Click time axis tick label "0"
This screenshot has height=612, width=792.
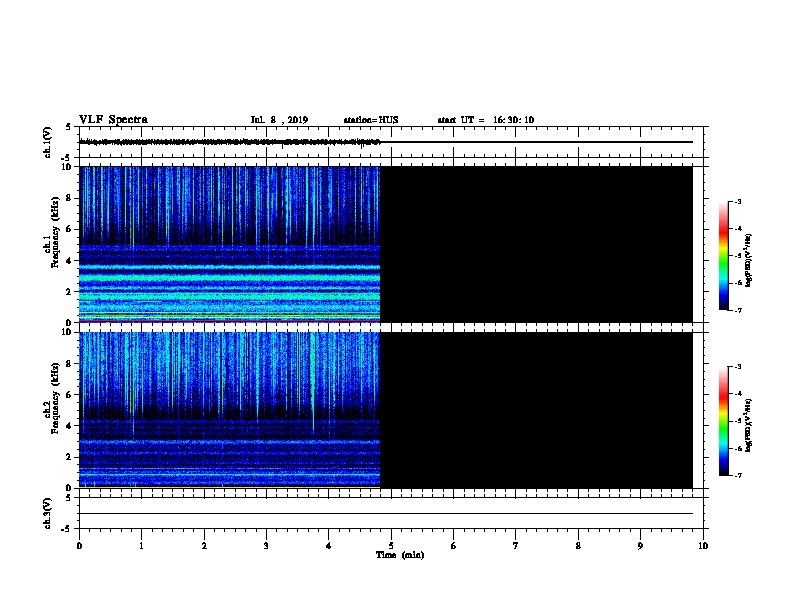coord(79,546)
